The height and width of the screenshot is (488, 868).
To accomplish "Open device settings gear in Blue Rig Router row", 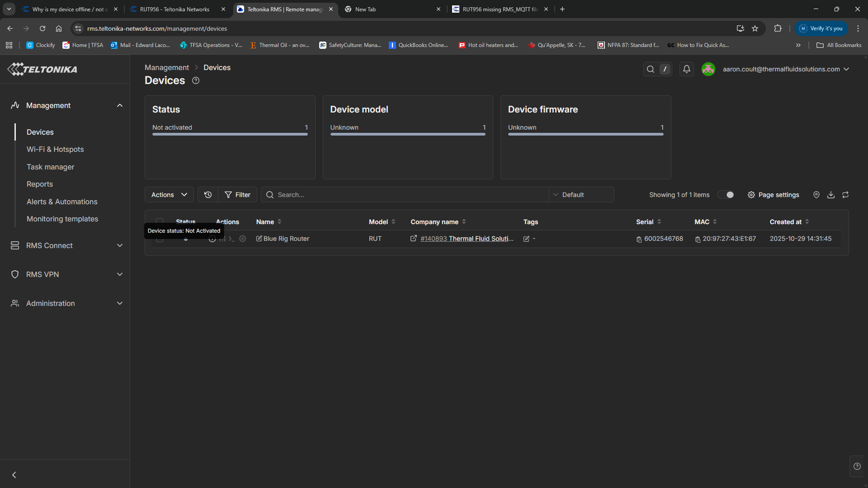I will (243, 239).
